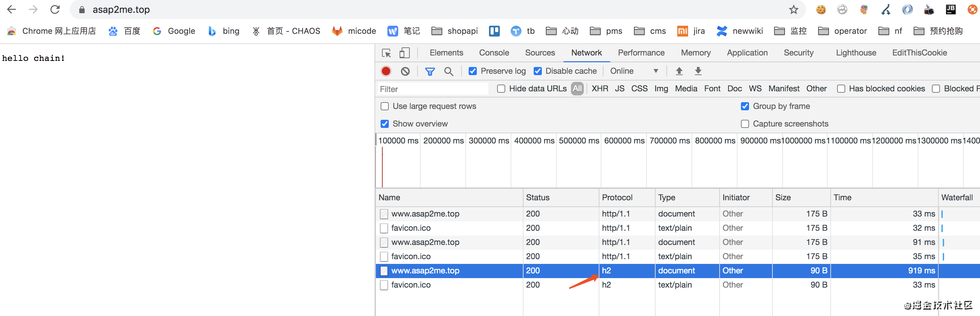Viewport: 980px width, 316px height.
Task: Open the operator bookmark folder
Action: tap(842, 31)
